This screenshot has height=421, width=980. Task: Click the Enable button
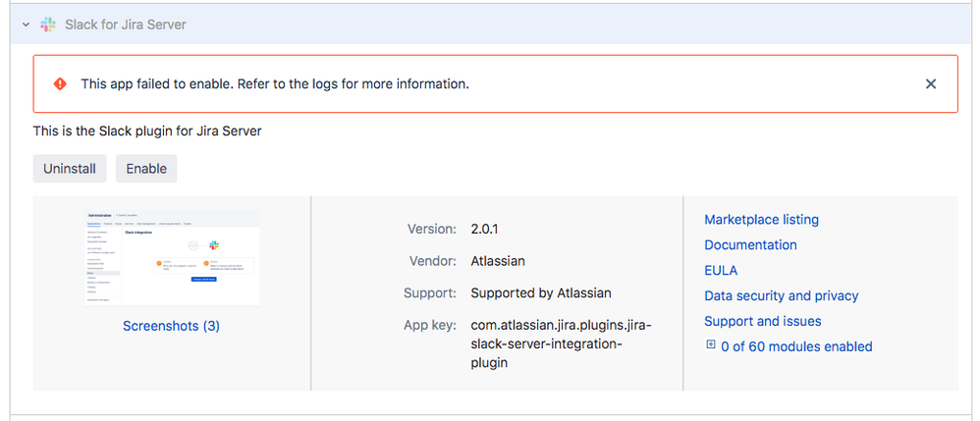coord(146,169)
